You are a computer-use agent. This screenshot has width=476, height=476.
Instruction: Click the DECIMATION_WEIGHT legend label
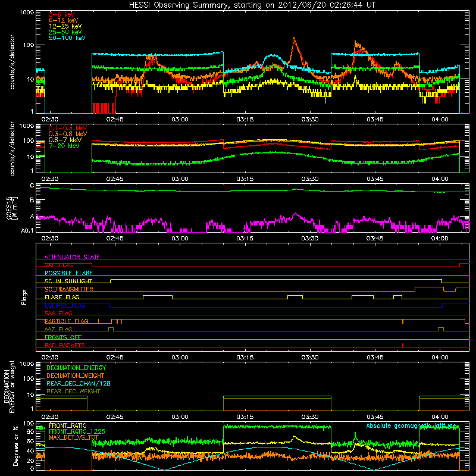(x=76, y=375)
